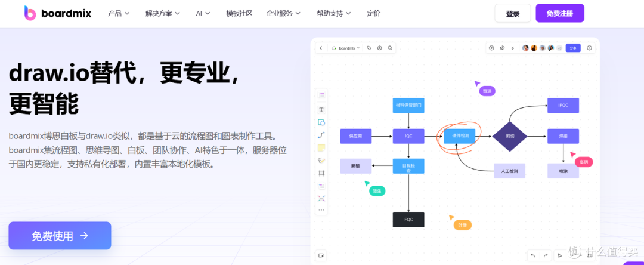Select the yellow sticky note tool
Image resolution: width=644 pixels, height=265 pixels.
(321, 147)
